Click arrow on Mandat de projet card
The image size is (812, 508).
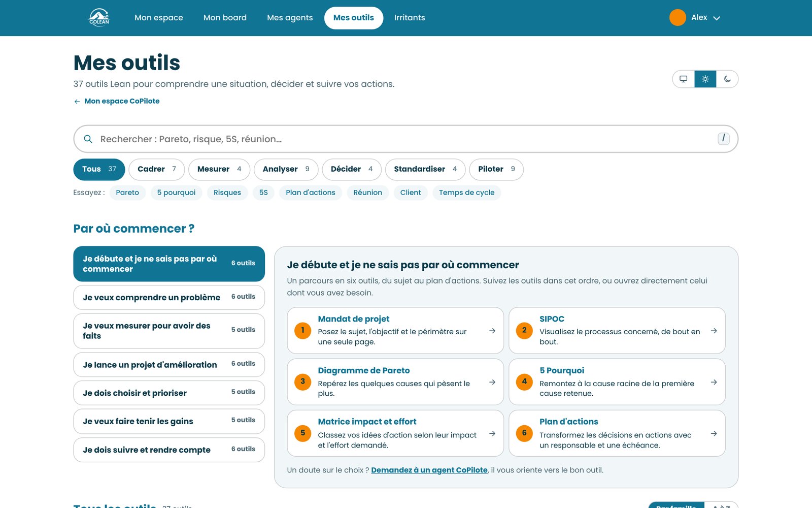[492, 331]
